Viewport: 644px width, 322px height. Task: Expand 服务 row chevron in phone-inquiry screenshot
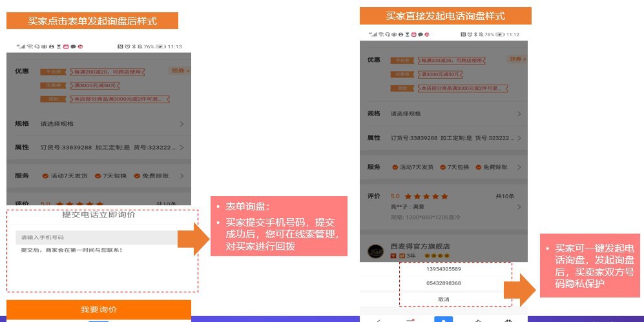tap(519, 167)
